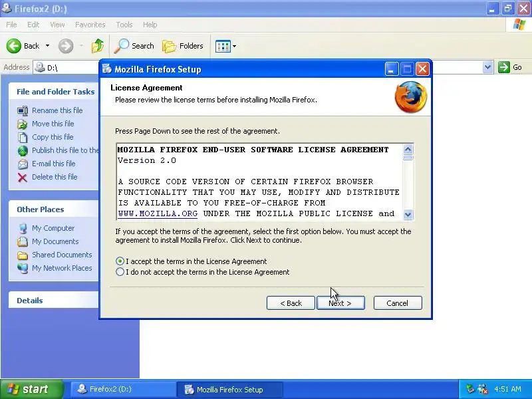
Task: Close the Mozilla Firefox Setup dialog
Action: point(422,69)
